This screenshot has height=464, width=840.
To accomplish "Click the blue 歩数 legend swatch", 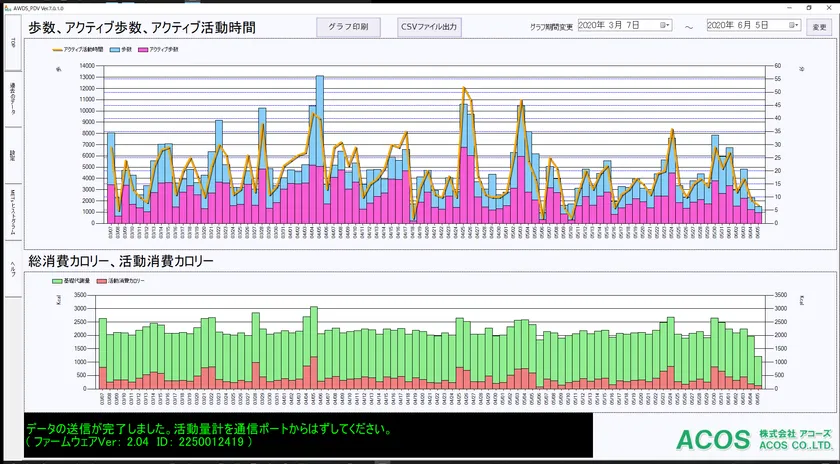I will [x=114, y=48].
